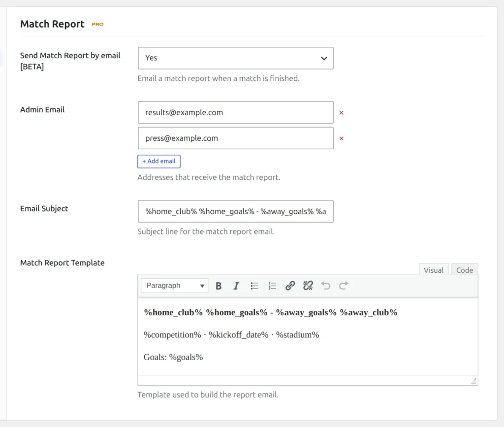
Task: Focus the press@example.com email field
Action: (236, 138)
